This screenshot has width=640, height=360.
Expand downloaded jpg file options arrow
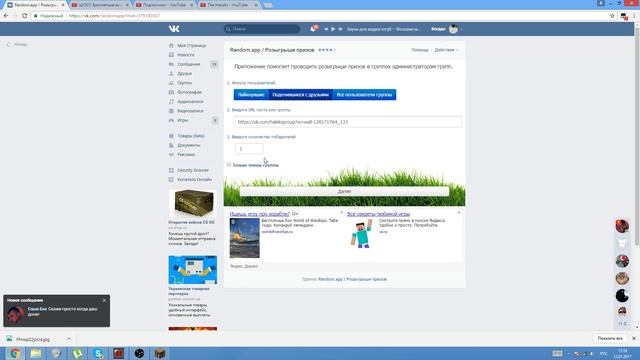pyautogui.click(x=69, y=339)
